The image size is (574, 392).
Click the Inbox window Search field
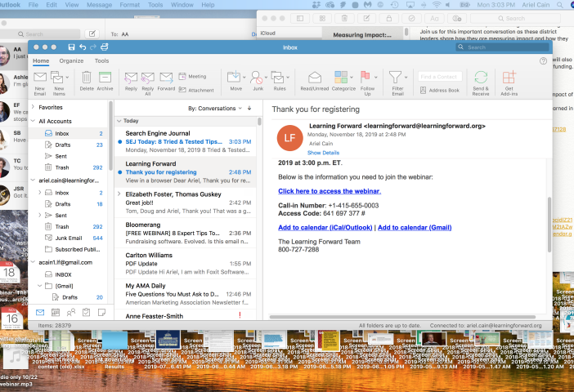[502, 47]
